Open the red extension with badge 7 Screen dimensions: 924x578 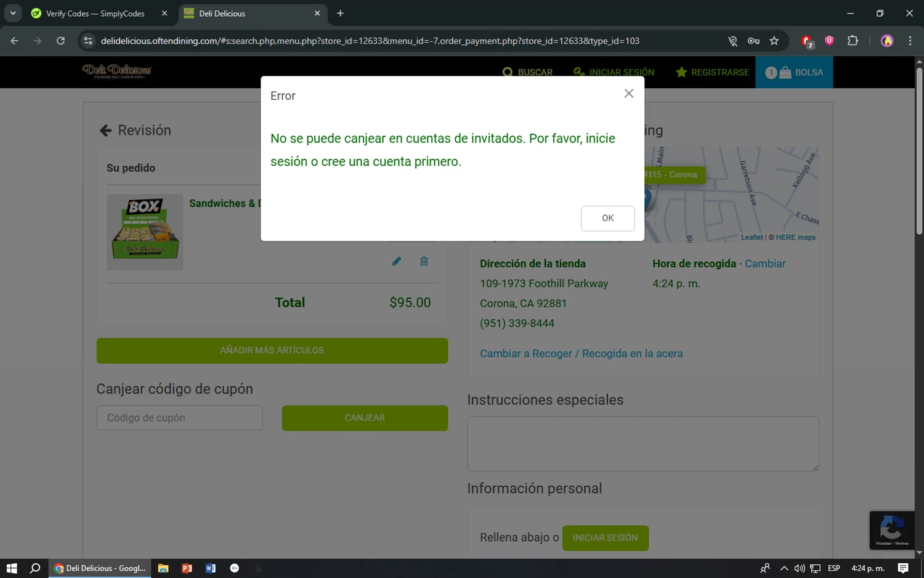pyautogui.click(x=807, y=41)
